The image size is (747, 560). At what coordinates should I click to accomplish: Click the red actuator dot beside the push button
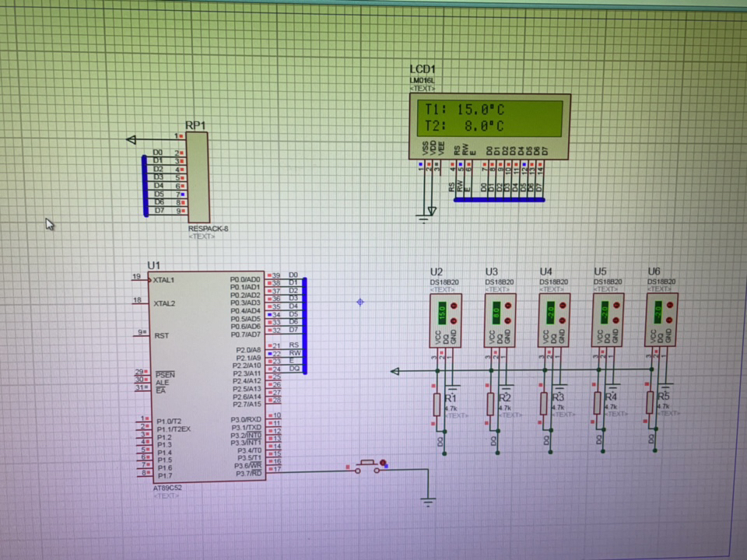click(383, 463)
